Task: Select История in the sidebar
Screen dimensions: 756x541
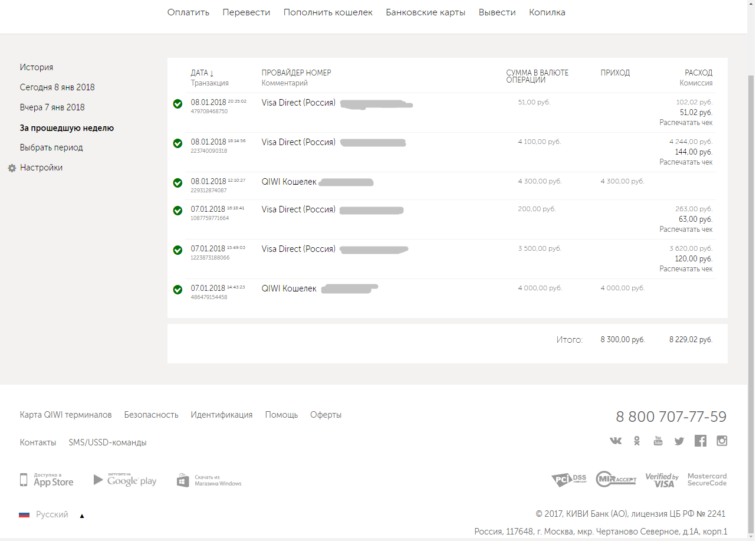Action: click(37, 67)
